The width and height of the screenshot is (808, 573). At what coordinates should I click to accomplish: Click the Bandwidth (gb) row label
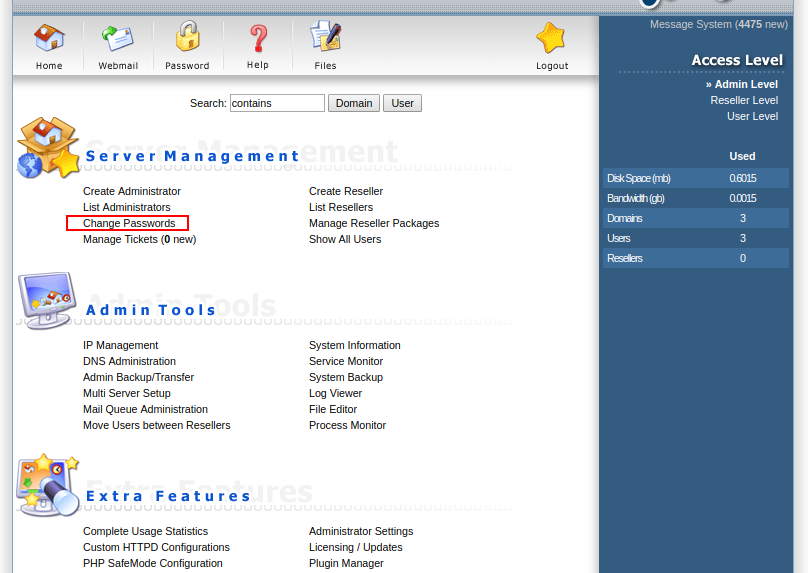tap(635, 198)
